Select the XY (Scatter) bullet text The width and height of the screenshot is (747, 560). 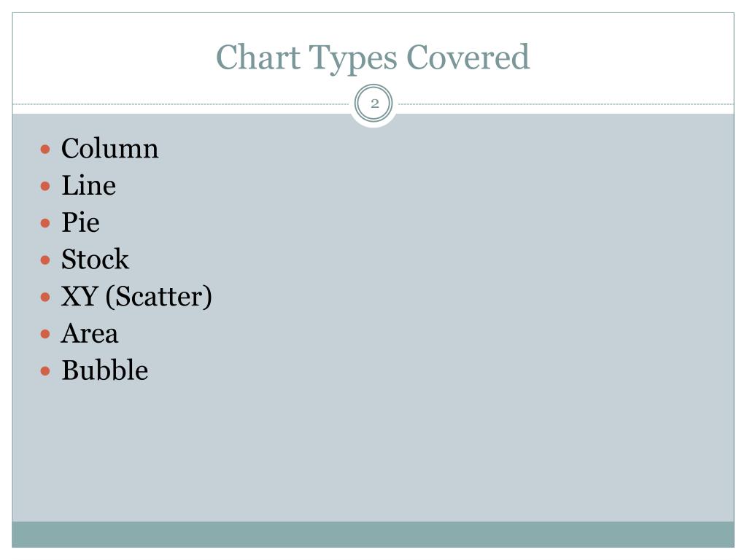136,297
